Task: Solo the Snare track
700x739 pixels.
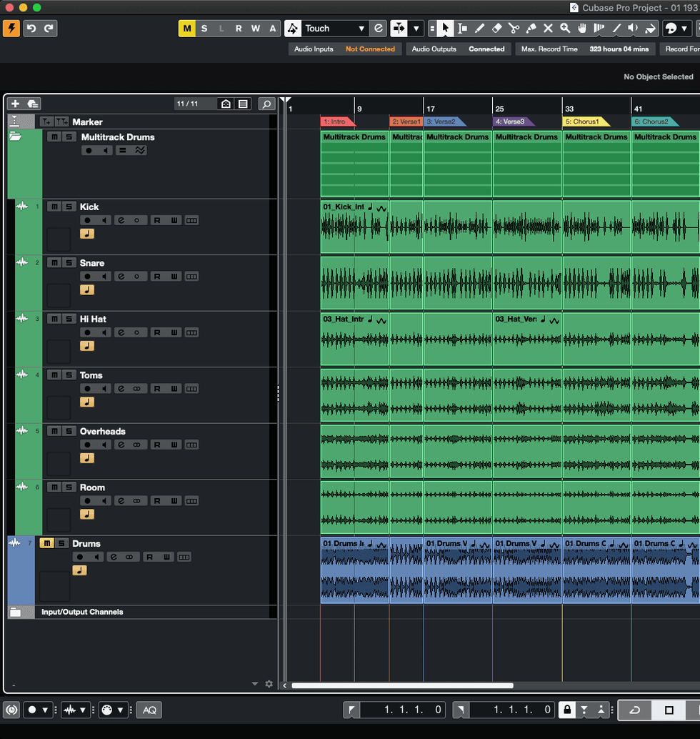Action: (x=69, y=263)
